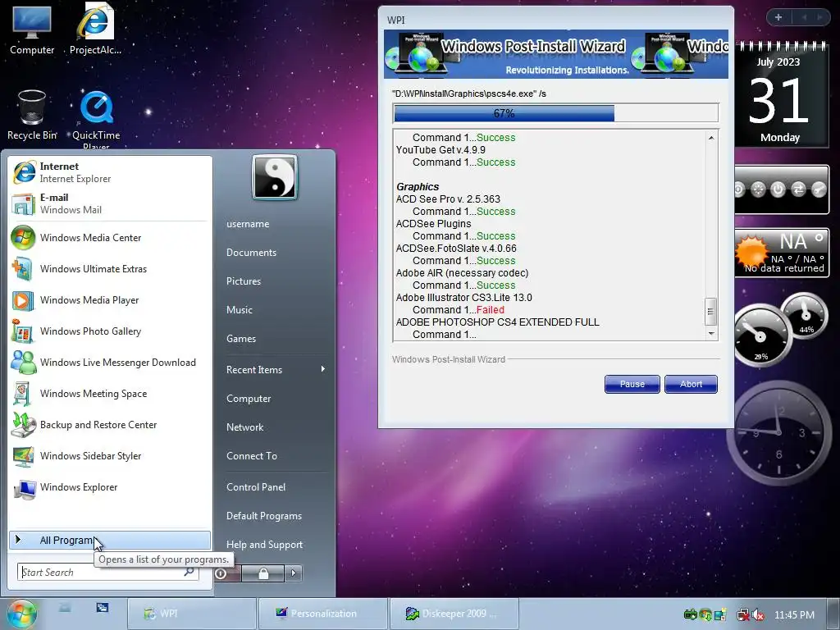840x630 pixels.
Task: Expand the Recent Items submenu arrow
Action: point(323,369)
